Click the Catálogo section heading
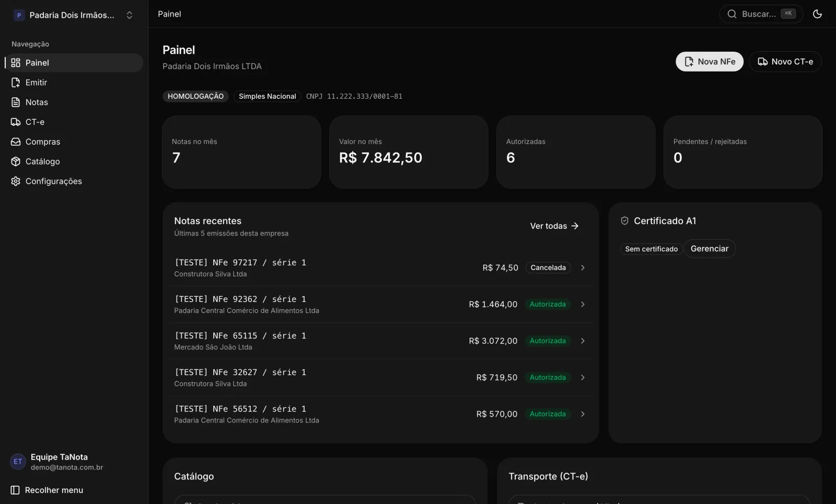 click(x=194, y=476)
